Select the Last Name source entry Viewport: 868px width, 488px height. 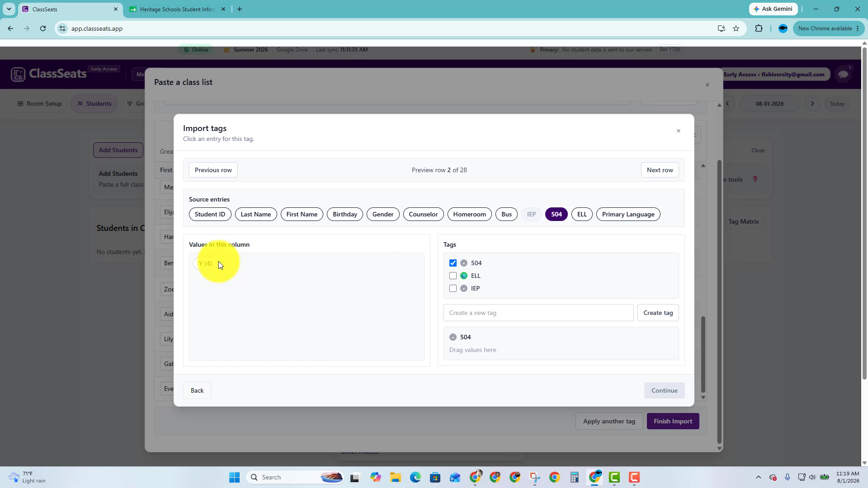click(256, 214)
